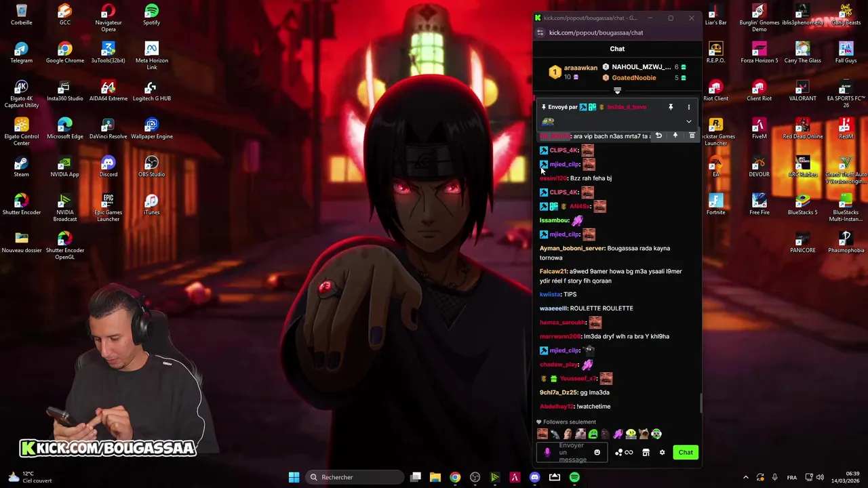Open site info icon in address bar
This screenshot has width=868, height=488.
[x=540, y=33]
